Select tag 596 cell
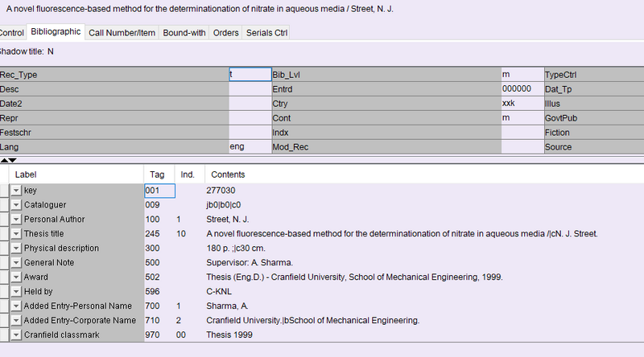Viewport: 644px width, 357px height. 159,291
